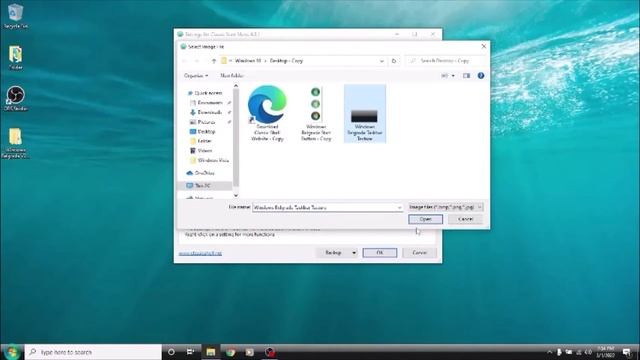Click Desktop - Copy in address breadcrumb
This screenshot has height=360, width=640.
coord(286,61)
